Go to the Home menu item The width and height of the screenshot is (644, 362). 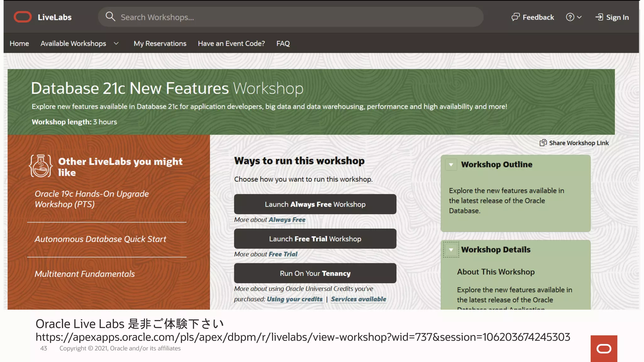coord(19,43)
